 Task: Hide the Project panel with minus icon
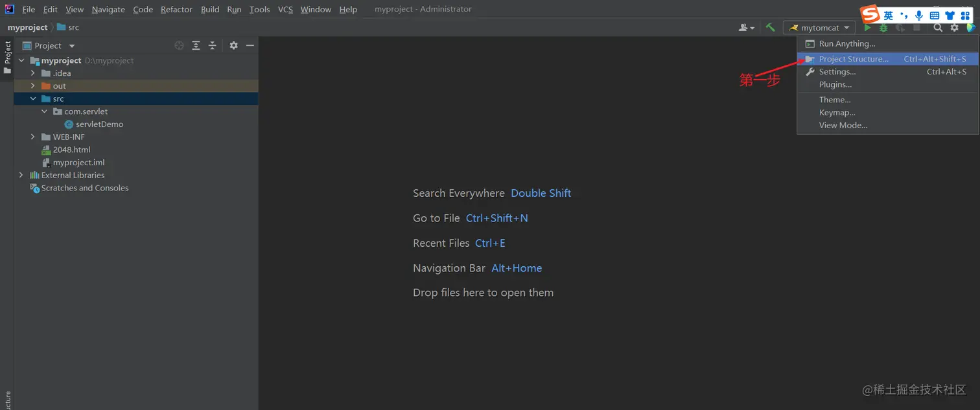pos(250,45)
